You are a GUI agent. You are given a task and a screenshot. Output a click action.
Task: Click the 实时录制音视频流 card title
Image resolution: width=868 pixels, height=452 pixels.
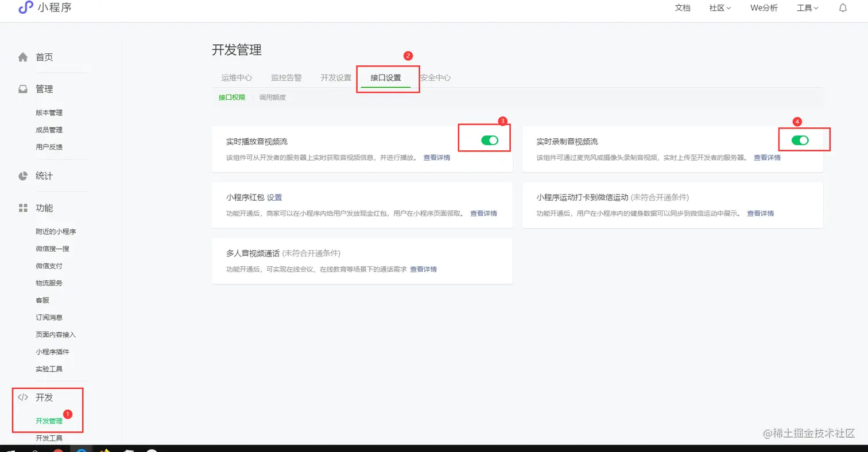pyautogui.click(x=567, y=141)
